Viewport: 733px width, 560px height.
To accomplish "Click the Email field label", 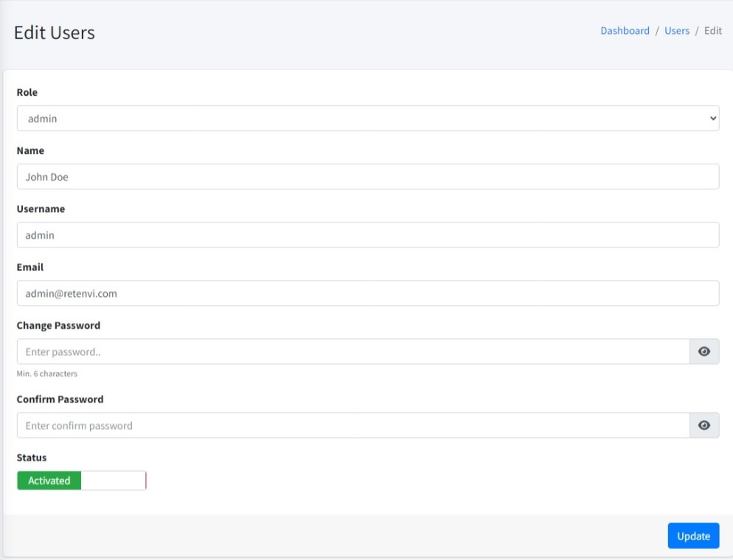I will tap(30, 267).
